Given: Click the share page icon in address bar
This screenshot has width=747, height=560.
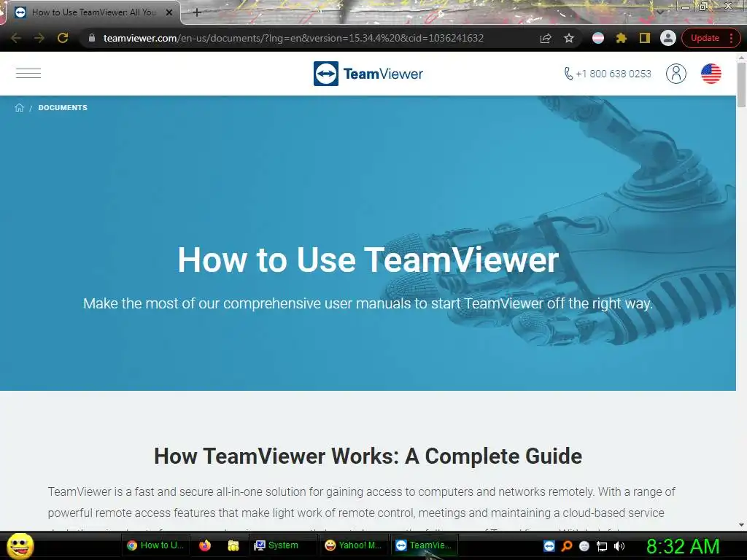Looking at the screenshot, I should click(x=546, y=38).
